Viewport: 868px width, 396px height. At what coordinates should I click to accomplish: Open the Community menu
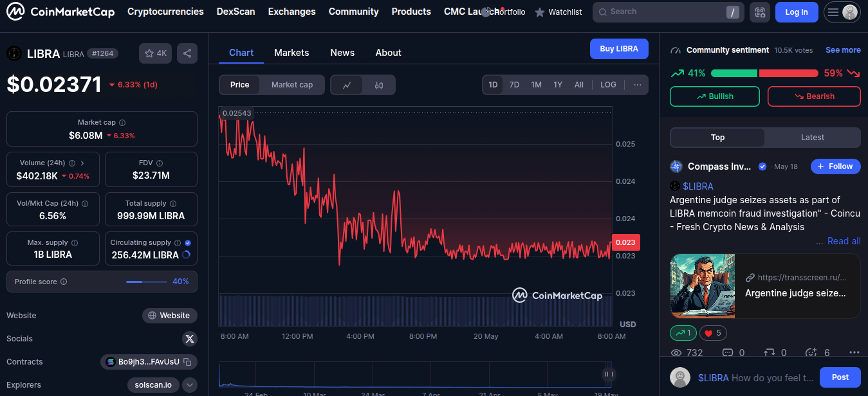pos(353,12)
